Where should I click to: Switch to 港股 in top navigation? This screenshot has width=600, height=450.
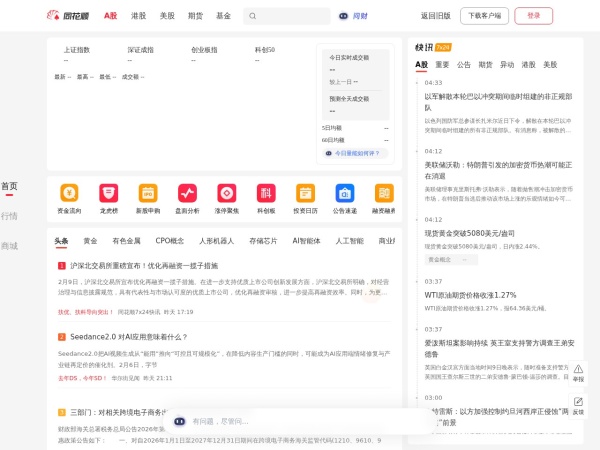pyautogui.click(x=139, y=16)
